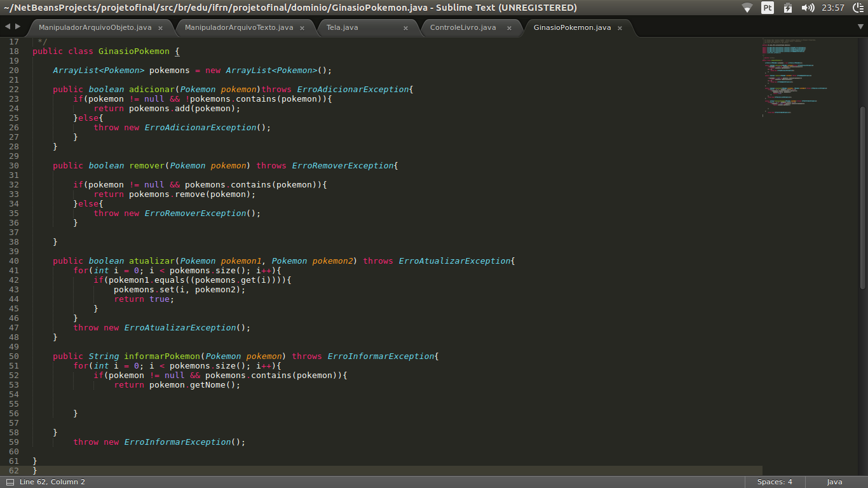Screen dimensions: 868x488
Task: Place the cursor on method name remover
Action: click(147, 165)
